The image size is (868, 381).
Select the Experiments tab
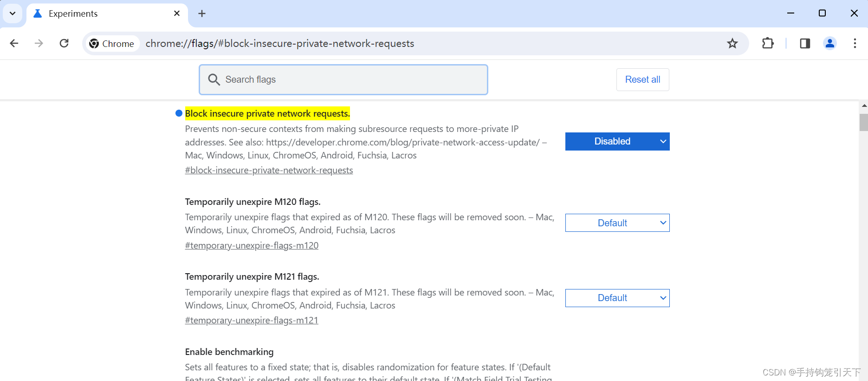point(93,13)
